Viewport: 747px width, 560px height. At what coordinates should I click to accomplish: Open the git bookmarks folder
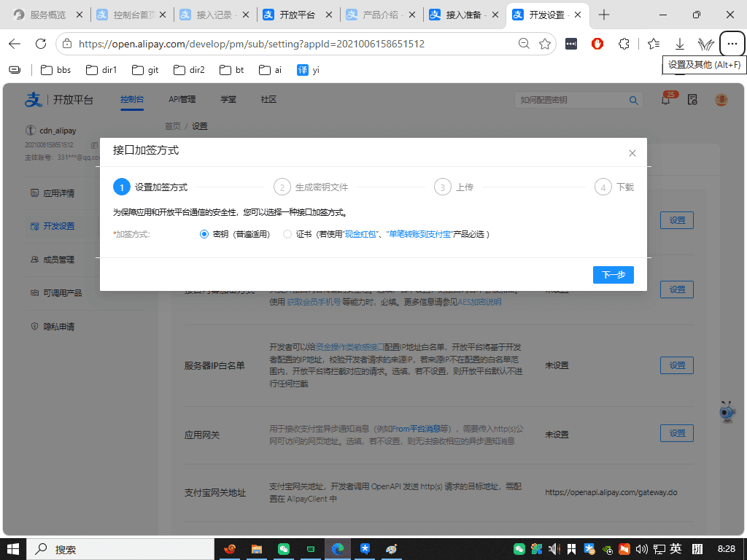click(145, 70)
